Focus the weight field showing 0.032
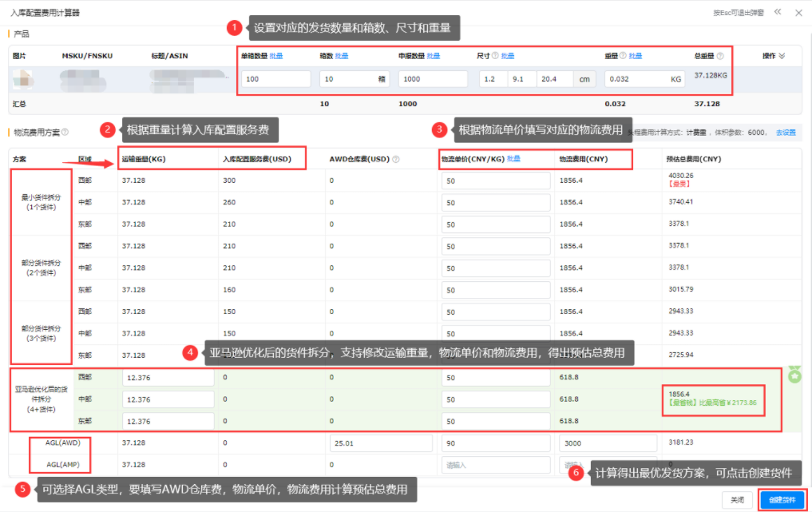812x512 pixels. [644, 79]
